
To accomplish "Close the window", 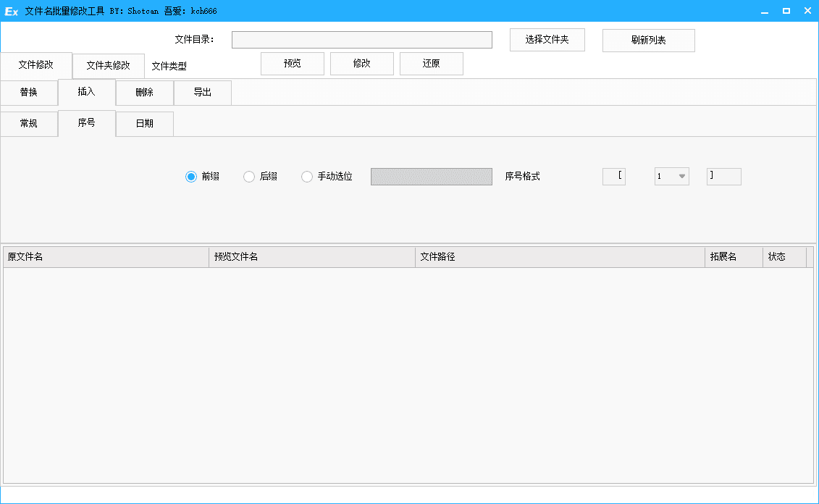I will click(x=807, y=11).
